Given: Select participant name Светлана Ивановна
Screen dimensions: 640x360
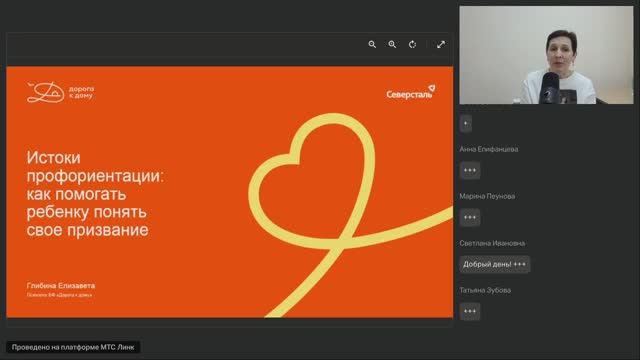Looking at the screenshot, I should coord(492,243).
